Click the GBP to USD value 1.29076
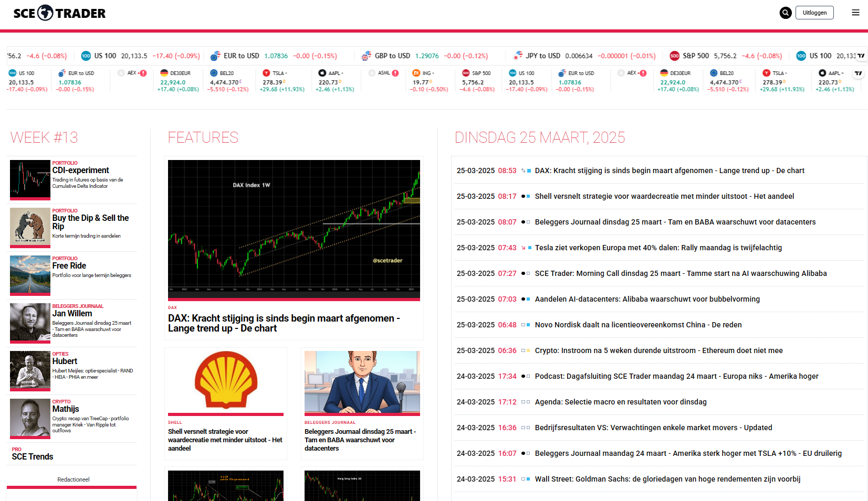Viewport: 868px width, 501px height. coord(427,56)
